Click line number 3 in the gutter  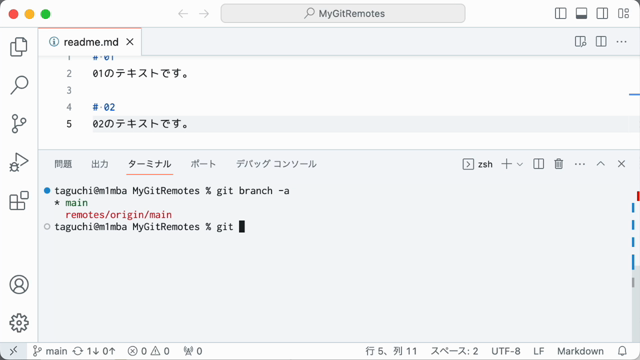pyautogui.click(x=69, y=90)
